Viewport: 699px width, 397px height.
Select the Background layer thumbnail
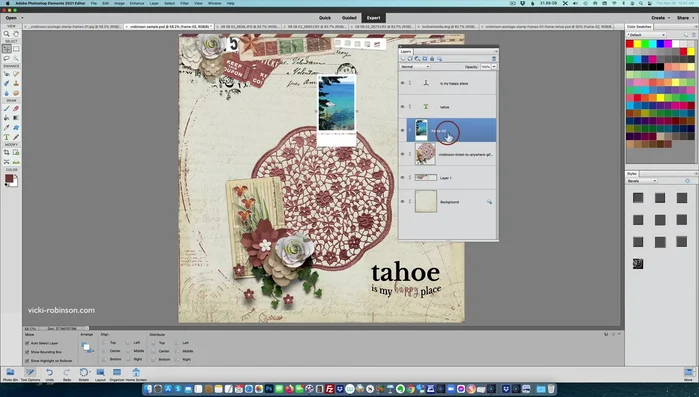426,201
